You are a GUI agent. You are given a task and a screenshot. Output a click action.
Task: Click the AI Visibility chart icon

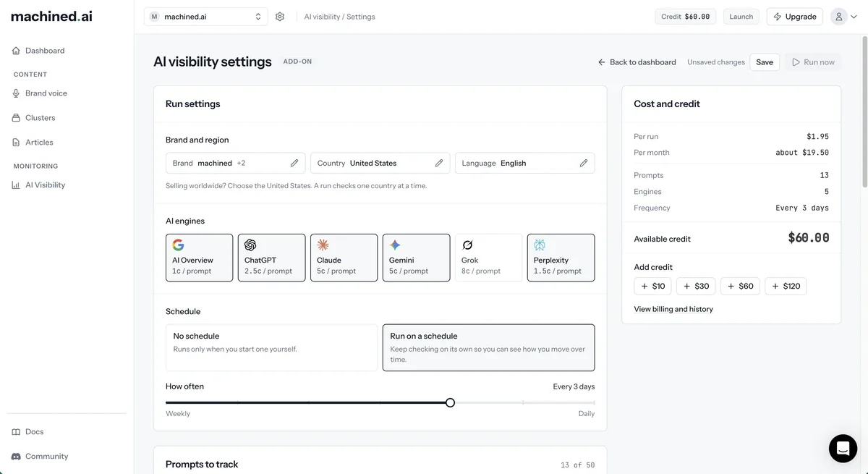pos(17,185)
